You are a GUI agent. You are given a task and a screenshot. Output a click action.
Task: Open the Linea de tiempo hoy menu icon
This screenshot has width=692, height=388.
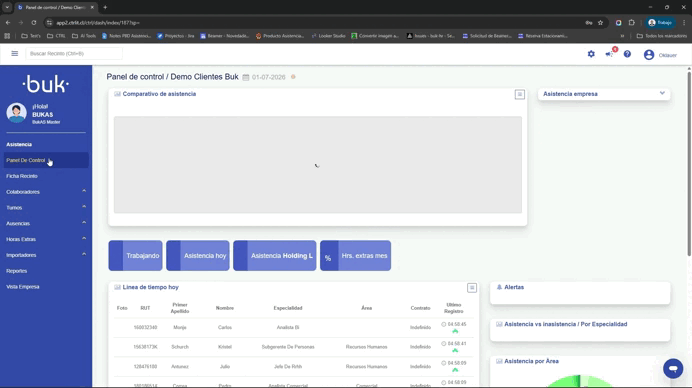tap(472, 288)
